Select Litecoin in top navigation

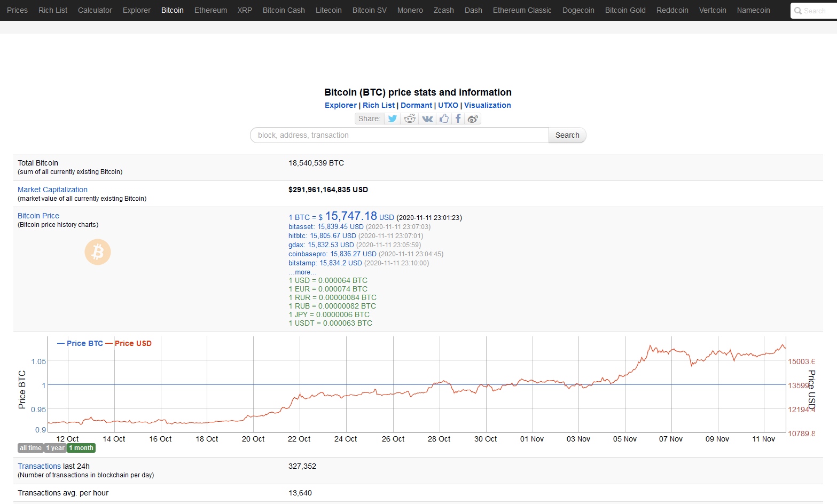[x=328, y=10]
